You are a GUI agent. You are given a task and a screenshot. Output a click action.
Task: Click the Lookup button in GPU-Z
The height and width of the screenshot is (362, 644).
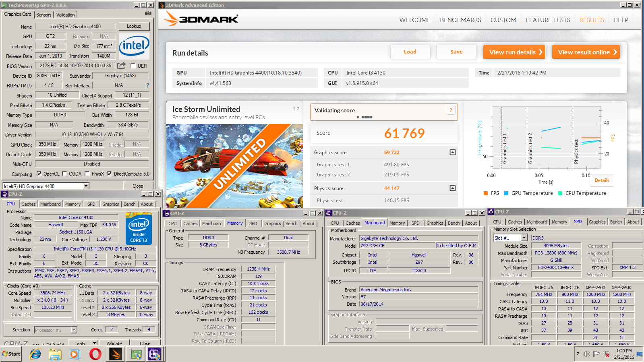[134, 26]
